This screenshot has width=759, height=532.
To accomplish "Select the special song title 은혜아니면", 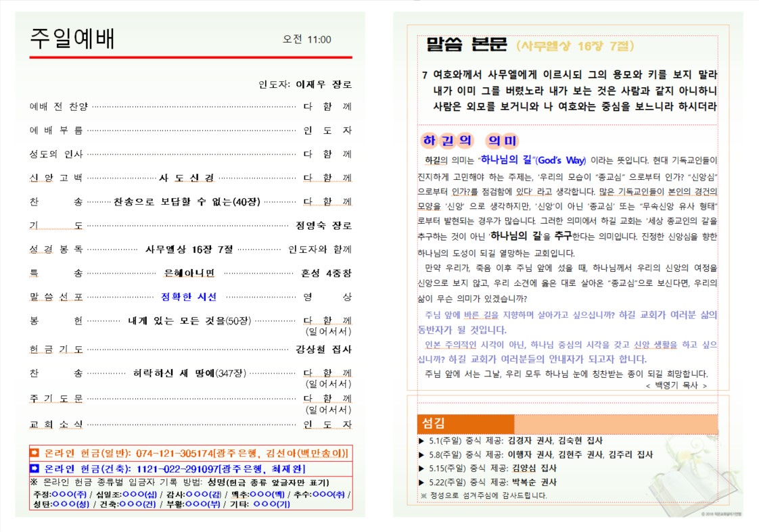I will (x=189, y=273).
